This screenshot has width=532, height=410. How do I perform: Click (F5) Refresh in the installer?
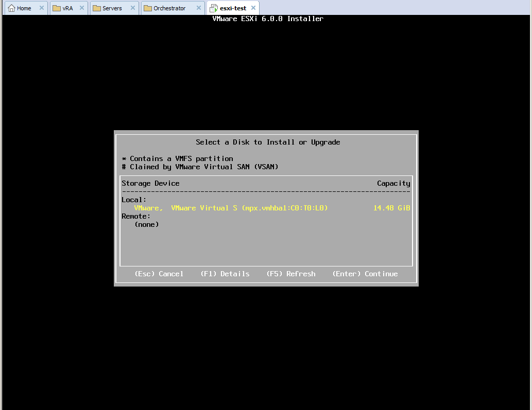(x=291, y=274)
